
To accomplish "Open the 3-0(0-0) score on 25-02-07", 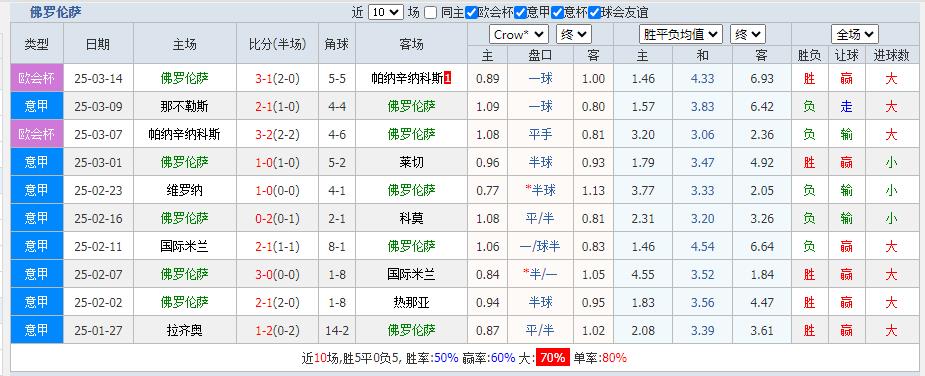I will coord(277,274).
